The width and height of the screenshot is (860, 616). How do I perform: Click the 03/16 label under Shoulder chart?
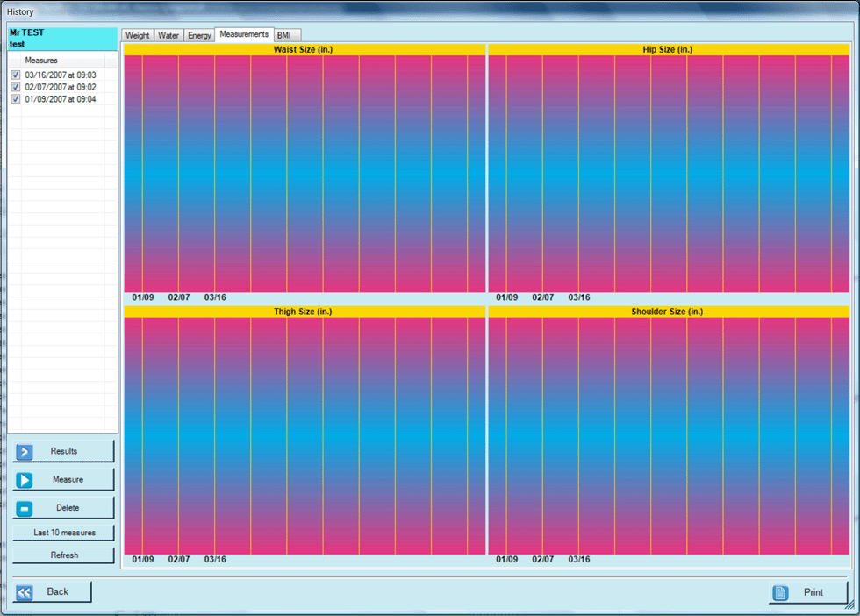point(579,560)
